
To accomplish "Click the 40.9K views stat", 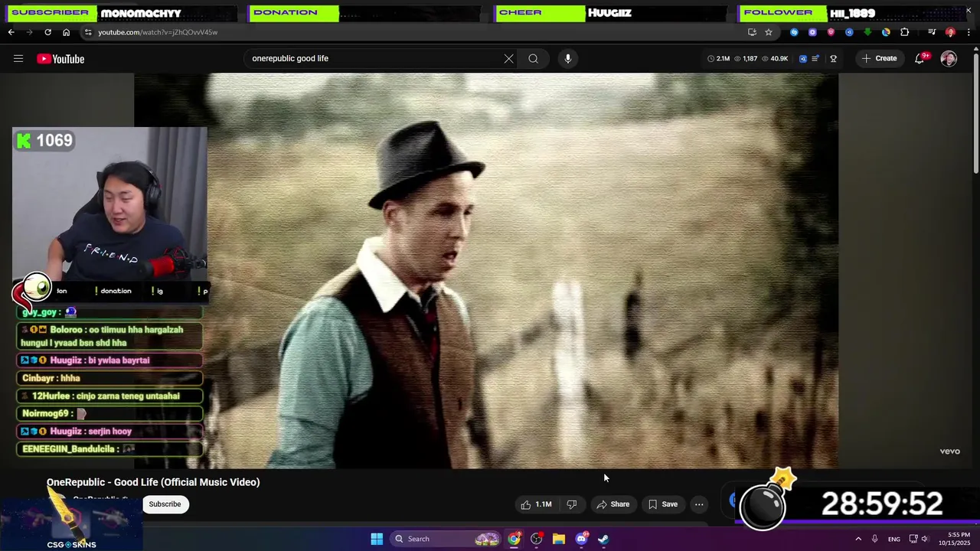I will click(773, 58).
